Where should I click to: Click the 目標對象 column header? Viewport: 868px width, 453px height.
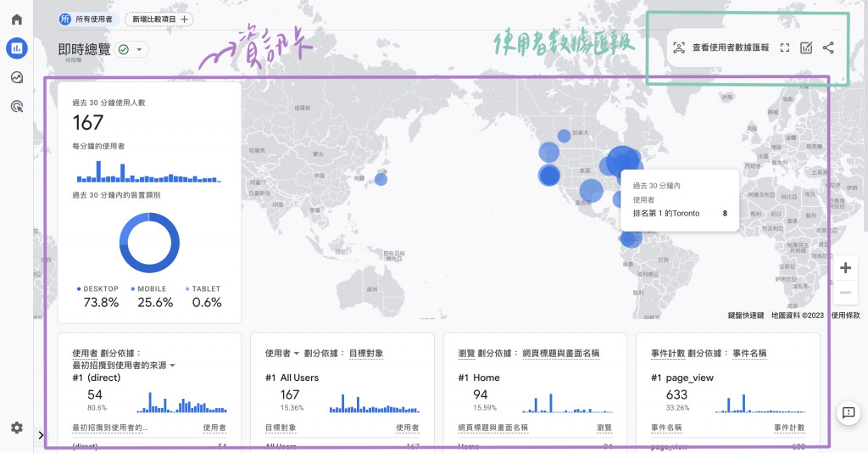pos(281,428)
